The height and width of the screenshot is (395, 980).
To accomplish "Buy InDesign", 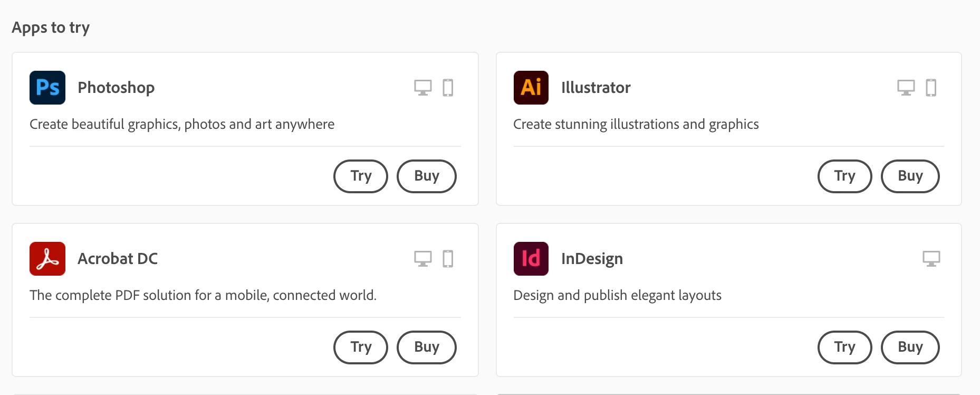I will pyautogui.click(x=910, y=347).
